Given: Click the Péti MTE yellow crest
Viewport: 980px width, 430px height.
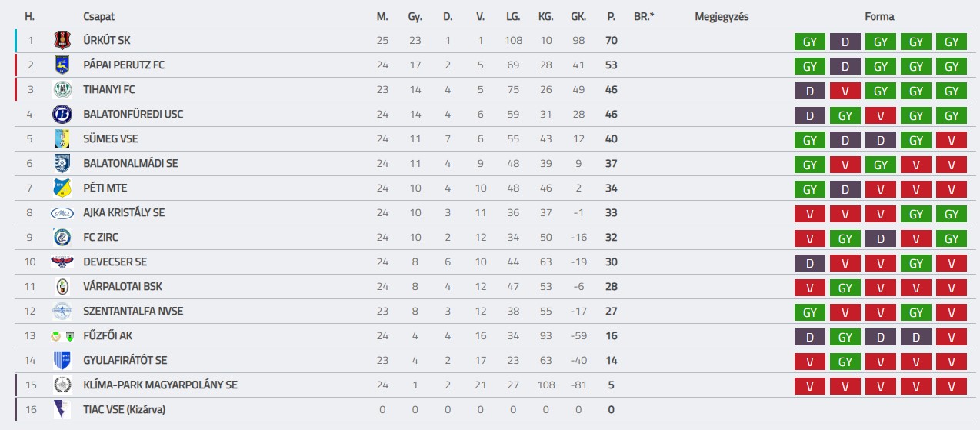Looking at the screenshot, I should 62,188.
